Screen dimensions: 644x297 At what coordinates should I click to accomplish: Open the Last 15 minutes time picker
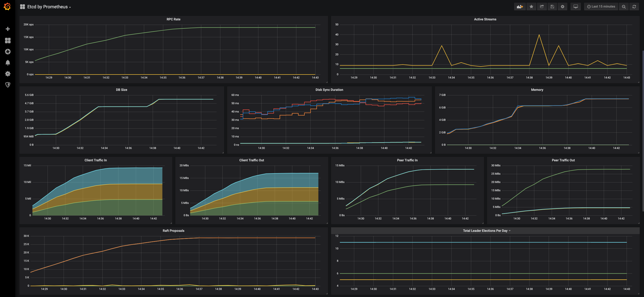coord(601,7)
